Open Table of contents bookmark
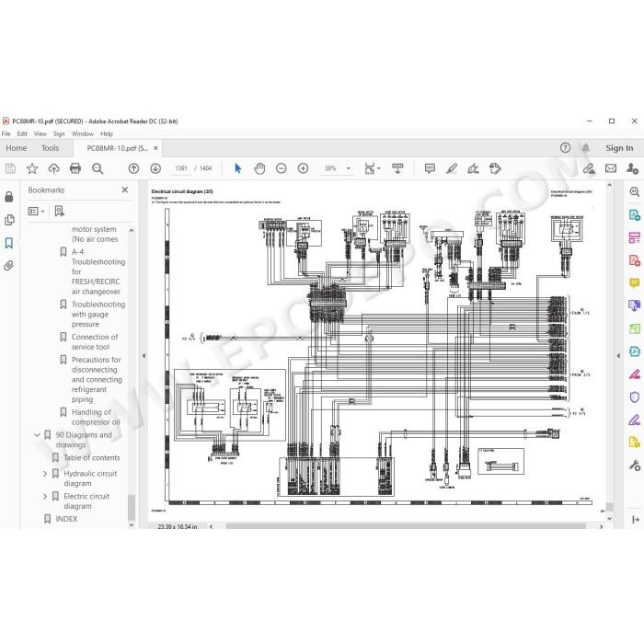The height and width of the screenshot is (644, 644). tap(92, 457)
